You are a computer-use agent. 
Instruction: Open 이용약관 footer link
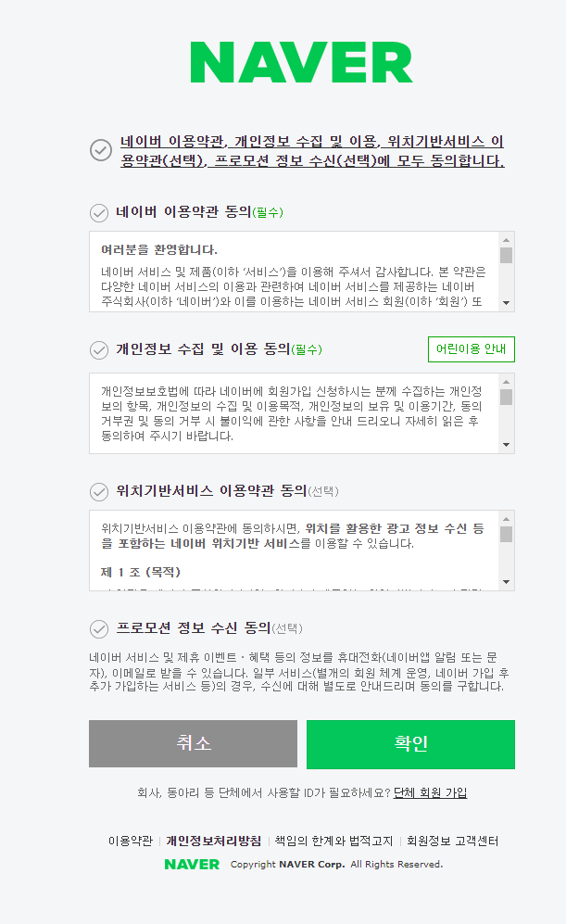tap(130, 842)
